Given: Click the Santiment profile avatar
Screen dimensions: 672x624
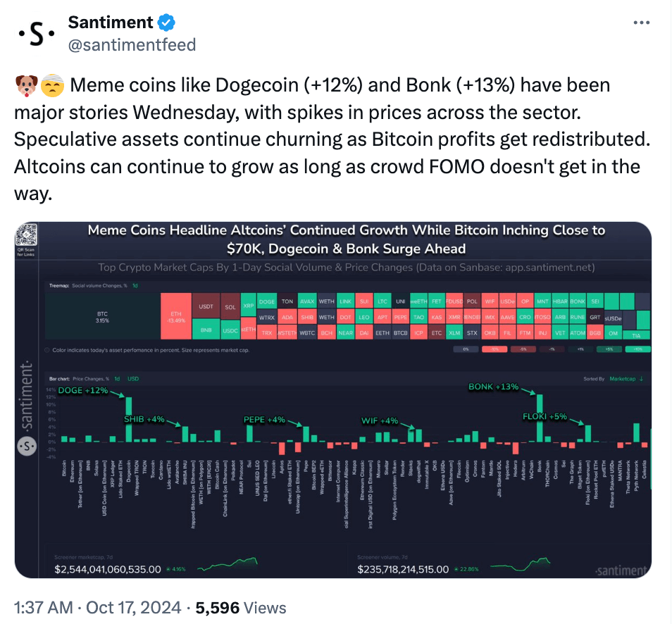Looking at the screenshot, I should (35, 35).
